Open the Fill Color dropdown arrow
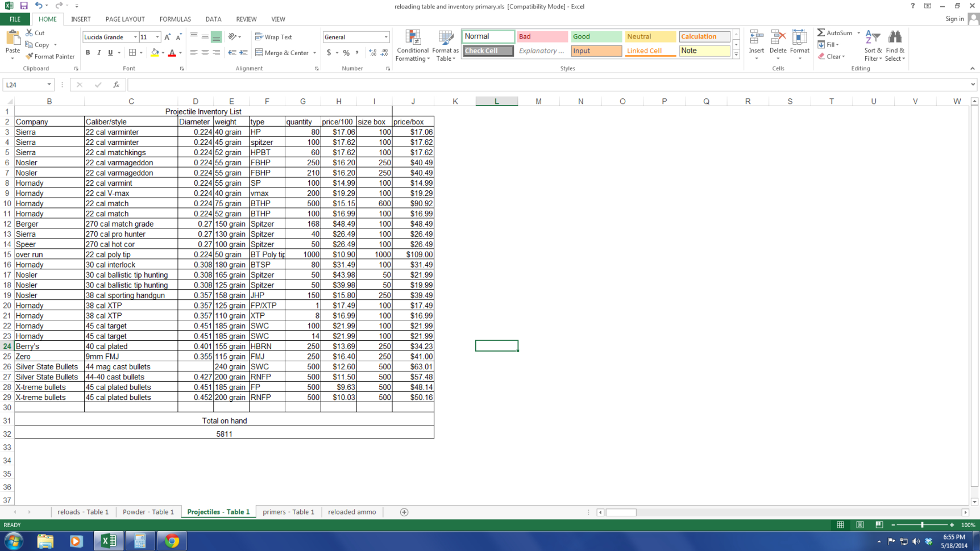980x551 pixels. [163, 52]
